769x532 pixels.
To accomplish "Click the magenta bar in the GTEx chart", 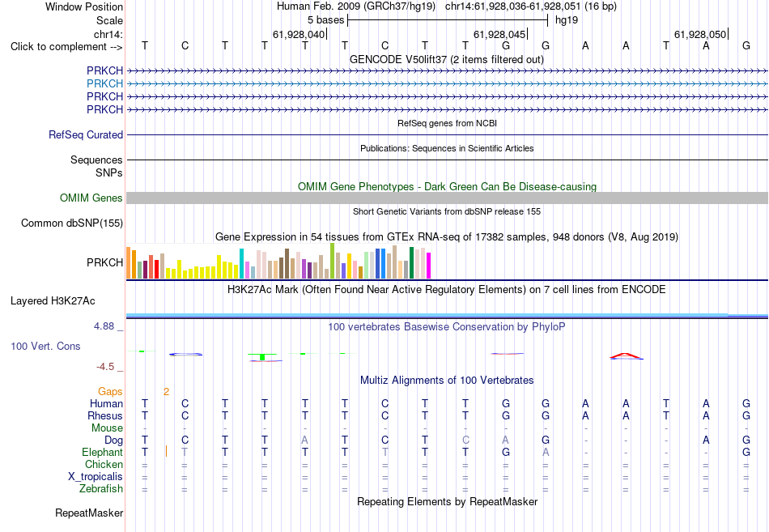I will [429, 266].
